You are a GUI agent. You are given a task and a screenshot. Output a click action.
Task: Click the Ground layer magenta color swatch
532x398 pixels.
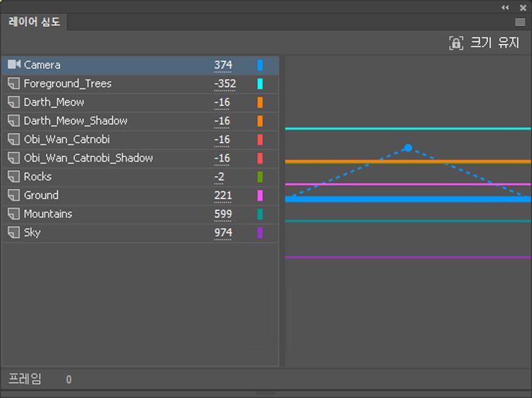[x=260, y=195]
